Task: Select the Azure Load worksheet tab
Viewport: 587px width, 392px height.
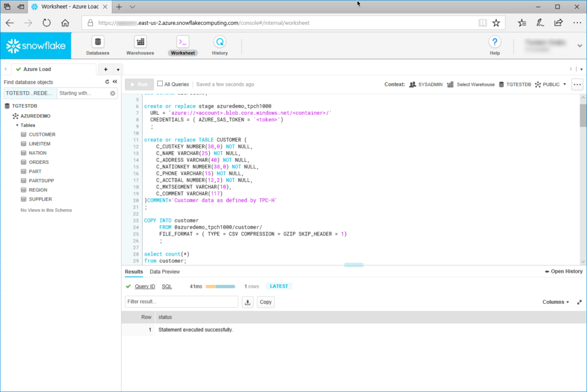Action: point(37,69)
